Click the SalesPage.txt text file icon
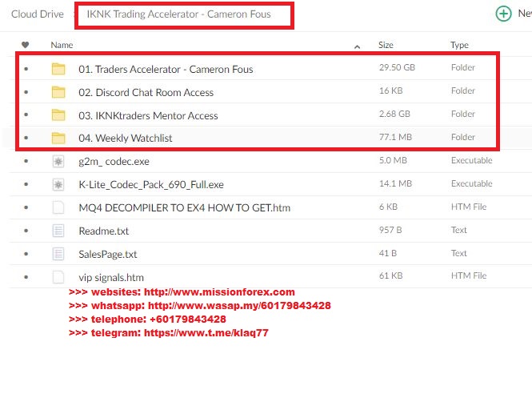 pos(58,254)
